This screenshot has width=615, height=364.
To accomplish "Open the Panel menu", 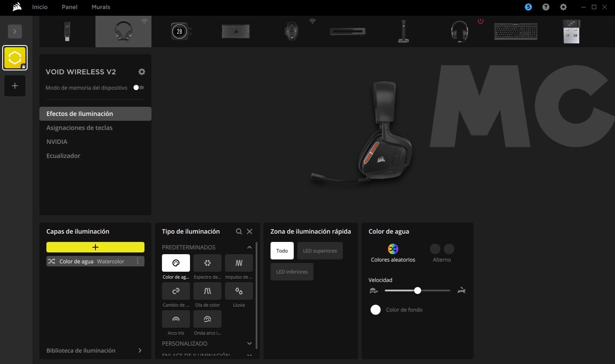I will click(70, 7).
